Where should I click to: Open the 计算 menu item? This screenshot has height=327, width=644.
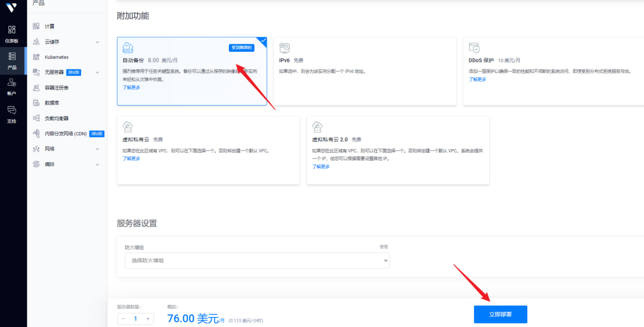click(50, 26)
